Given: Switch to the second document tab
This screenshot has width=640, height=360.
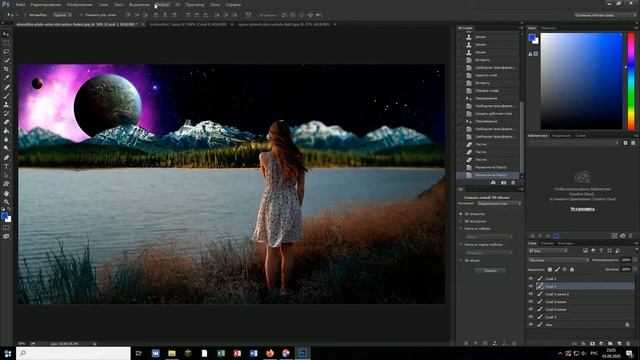Looking at the screenshot, I should (x=188, y=24).
